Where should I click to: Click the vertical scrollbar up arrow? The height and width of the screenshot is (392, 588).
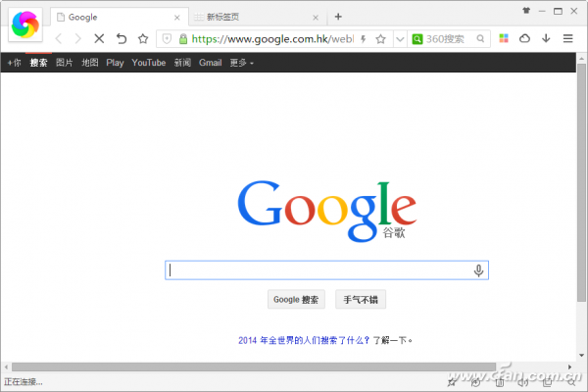tap(581, 59)
